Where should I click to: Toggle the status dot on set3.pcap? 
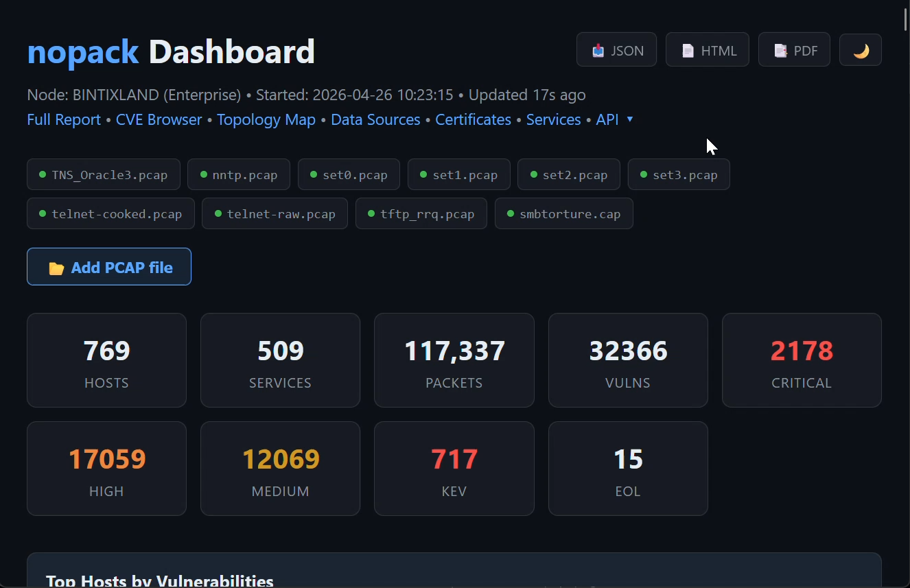pyautogui.click(x=642, y=174)
